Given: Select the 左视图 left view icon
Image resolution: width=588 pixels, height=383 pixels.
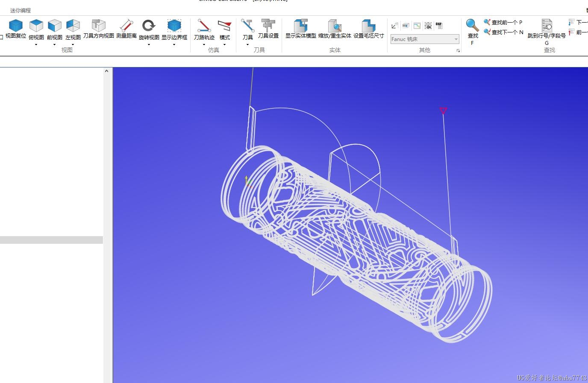Looking at the screenshot, I should click(73, 26).
